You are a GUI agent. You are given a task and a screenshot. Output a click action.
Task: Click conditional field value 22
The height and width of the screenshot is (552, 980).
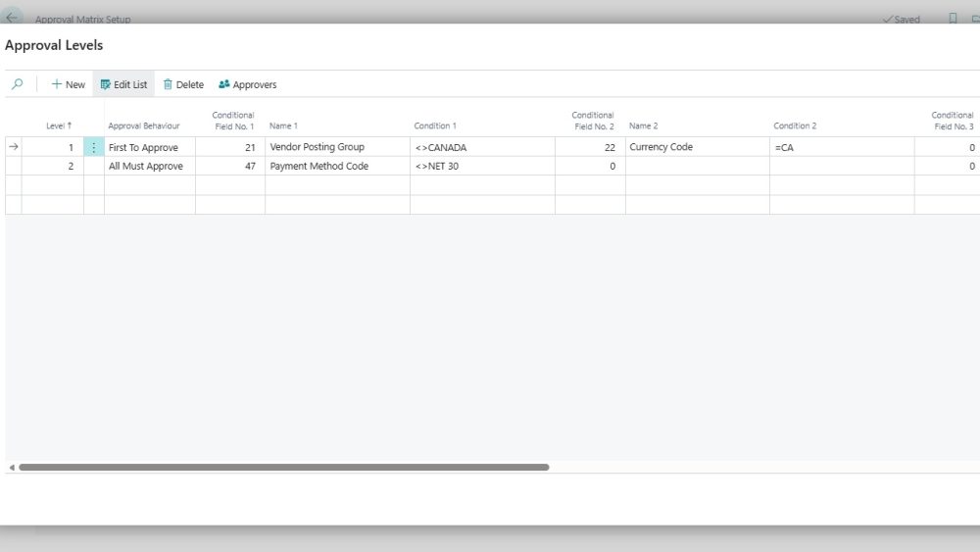(590, 147)
